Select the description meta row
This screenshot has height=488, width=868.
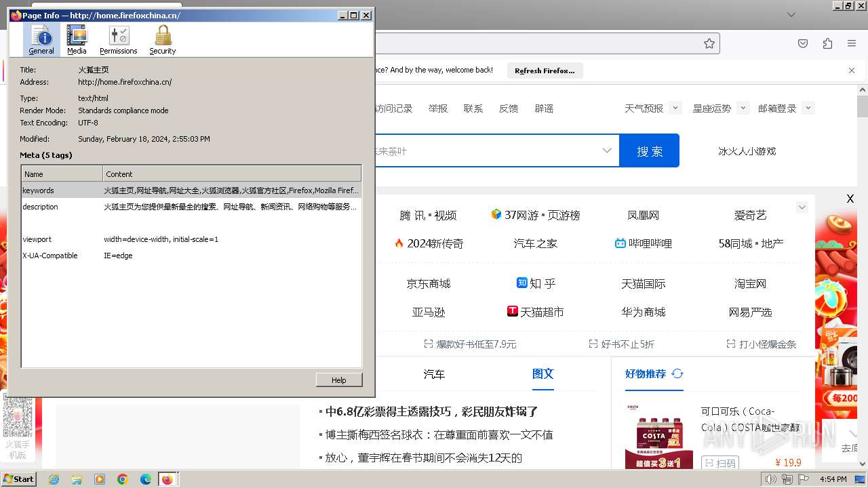click(x=191, y=207)
